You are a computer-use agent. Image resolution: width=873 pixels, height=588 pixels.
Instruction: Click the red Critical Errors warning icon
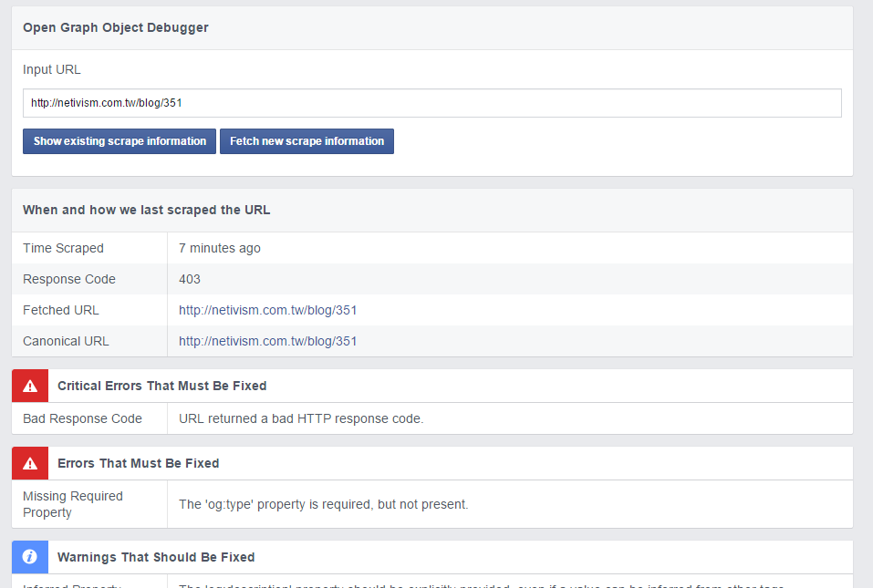click(30, 386)
